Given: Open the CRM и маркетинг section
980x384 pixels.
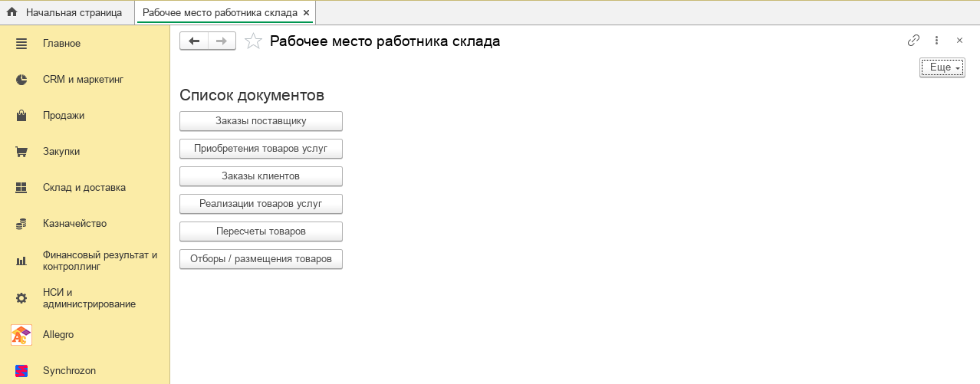Looking at the screenshot, I should coord(84,80).
